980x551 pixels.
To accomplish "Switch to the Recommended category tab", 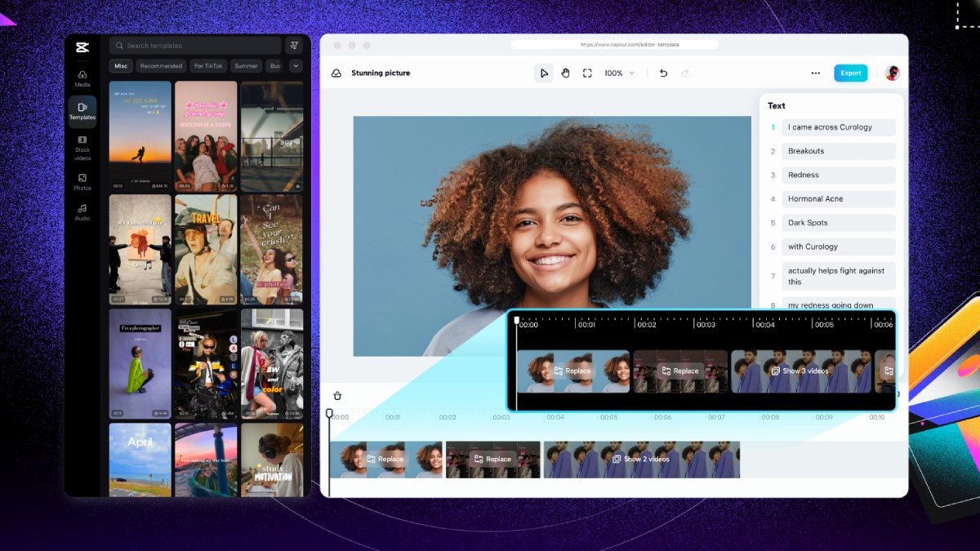I will (x=161, y=66).
